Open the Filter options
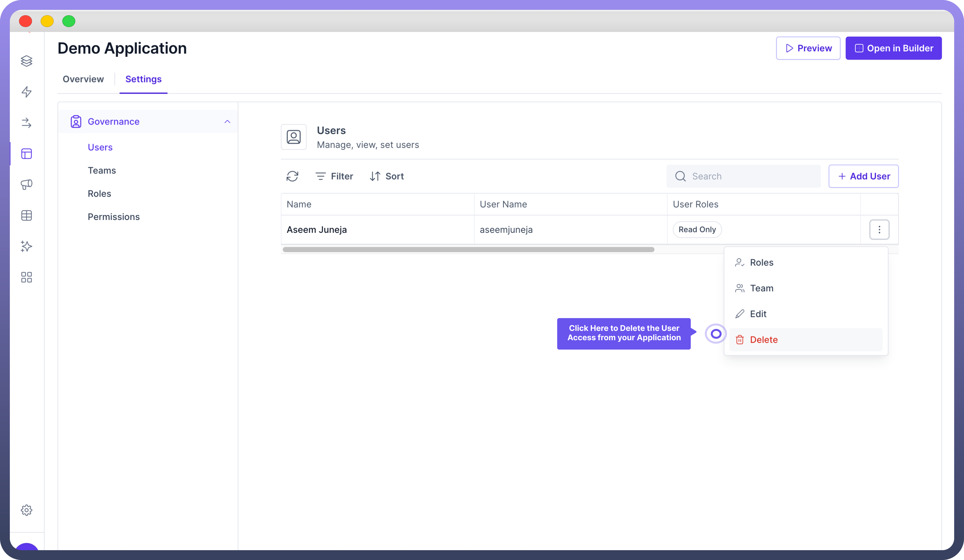 pyautogui.click(x=334, y=176)
